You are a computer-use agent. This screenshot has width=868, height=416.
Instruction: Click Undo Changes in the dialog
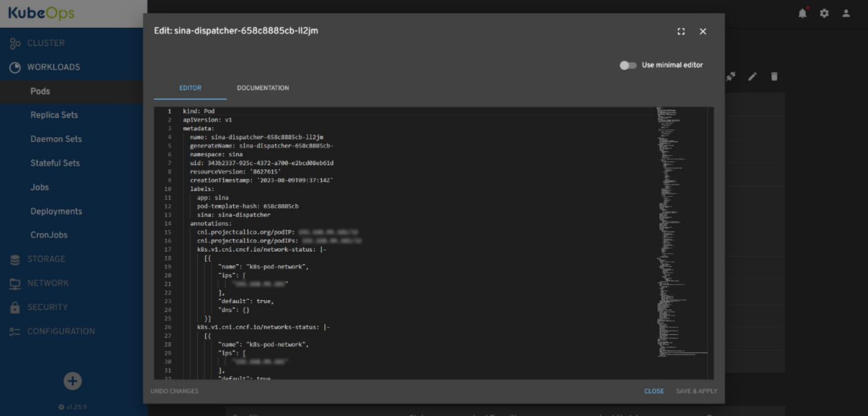click(174, 391)
